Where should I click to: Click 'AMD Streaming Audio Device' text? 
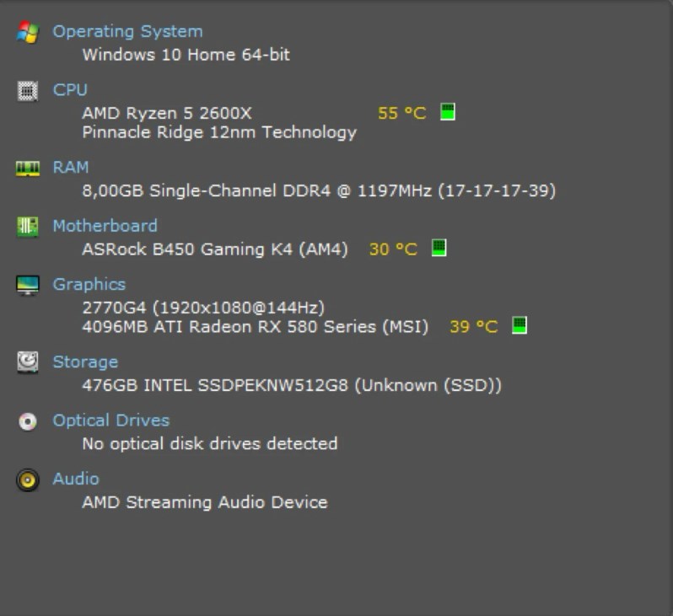pyautogui.click(x=205, y=502)
